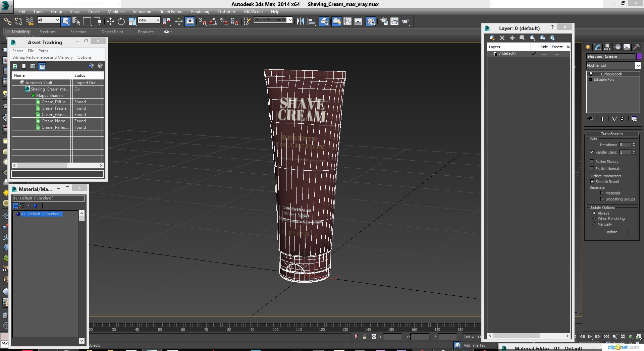Click the purple object color swatch

639,56
